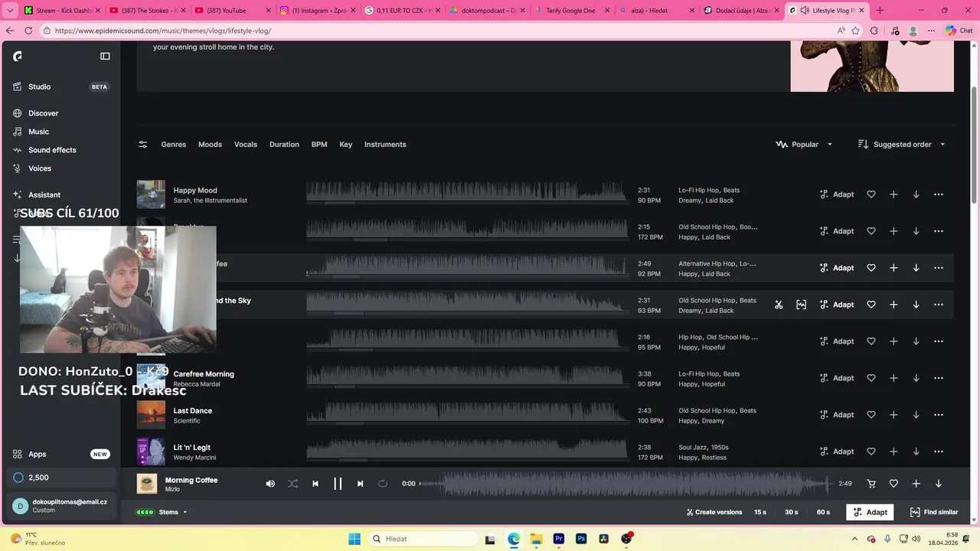Select the 15 s version length
This screenshot has width=980, height=551.
pyautogui.click(x=760, y=512)
